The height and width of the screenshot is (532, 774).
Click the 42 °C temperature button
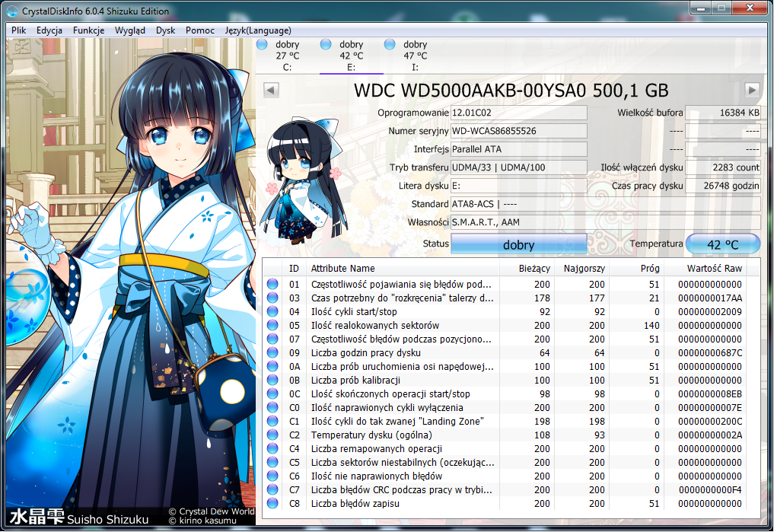[723, 244]
